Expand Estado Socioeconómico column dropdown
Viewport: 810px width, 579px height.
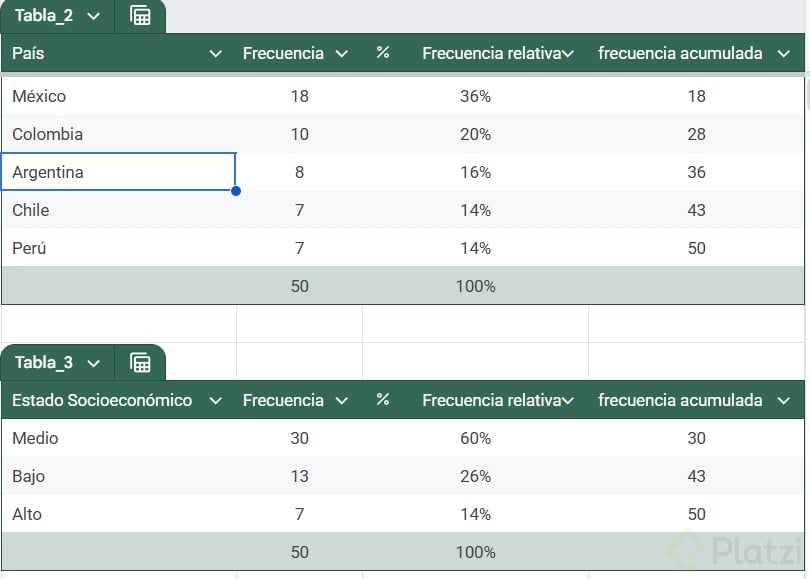(215, 401)
